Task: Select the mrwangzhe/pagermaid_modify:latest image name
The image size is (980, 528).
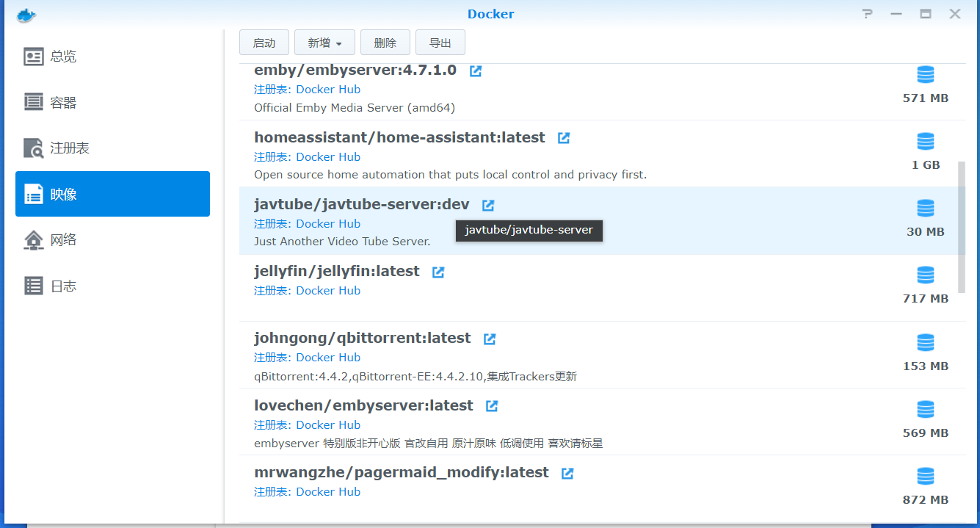Action: (x=402, y=472)
